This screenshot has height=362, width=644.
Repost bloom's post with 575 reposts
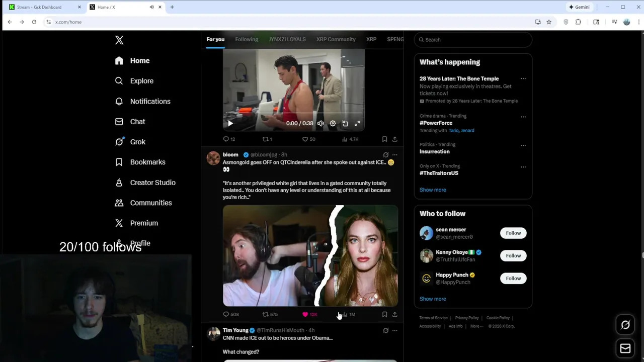[270, 314]
